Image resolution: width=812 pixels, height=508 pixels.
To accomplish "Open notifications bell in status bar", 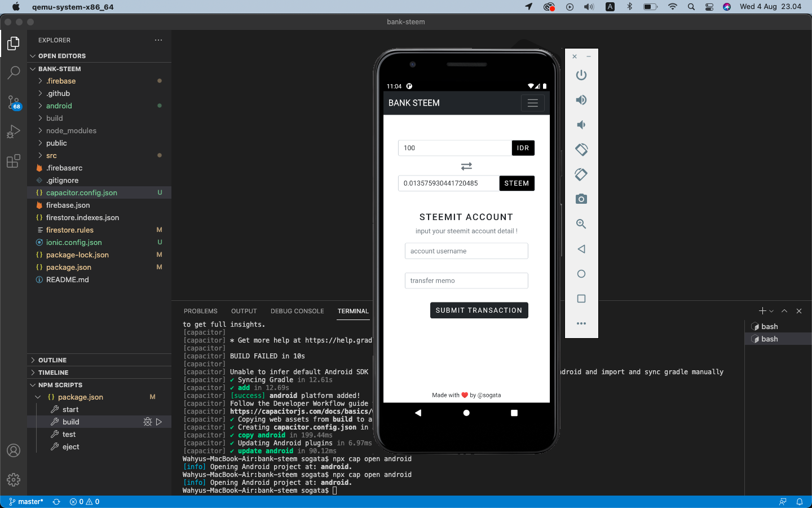I will tap(800, 502).
